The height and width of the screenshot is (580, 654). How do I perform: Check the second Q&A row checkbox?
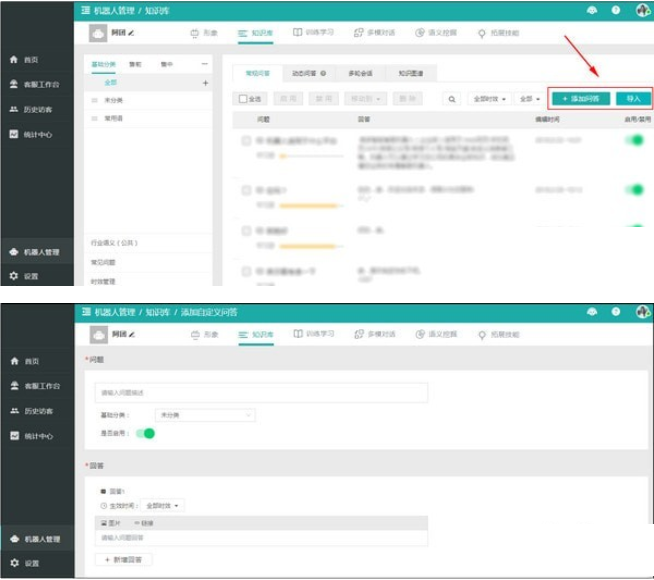coord(246,190)
